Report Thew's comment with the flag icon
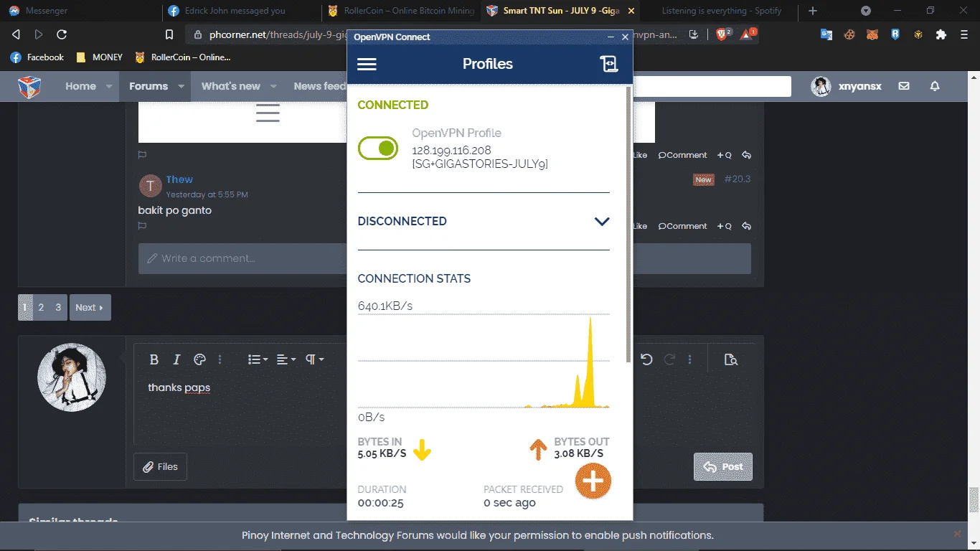Screen dimensions: 980x551 [x=142, y=226]
